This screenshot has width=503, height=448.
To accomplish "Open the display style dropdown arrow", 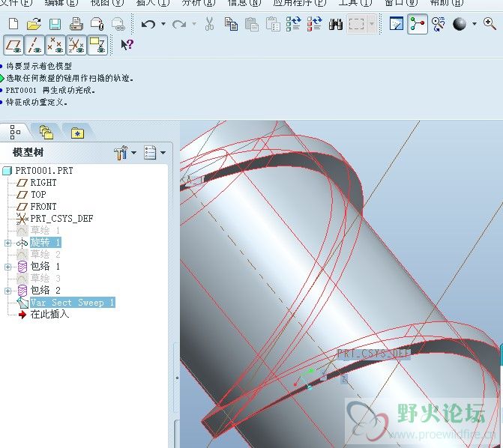I will (475, 24).
